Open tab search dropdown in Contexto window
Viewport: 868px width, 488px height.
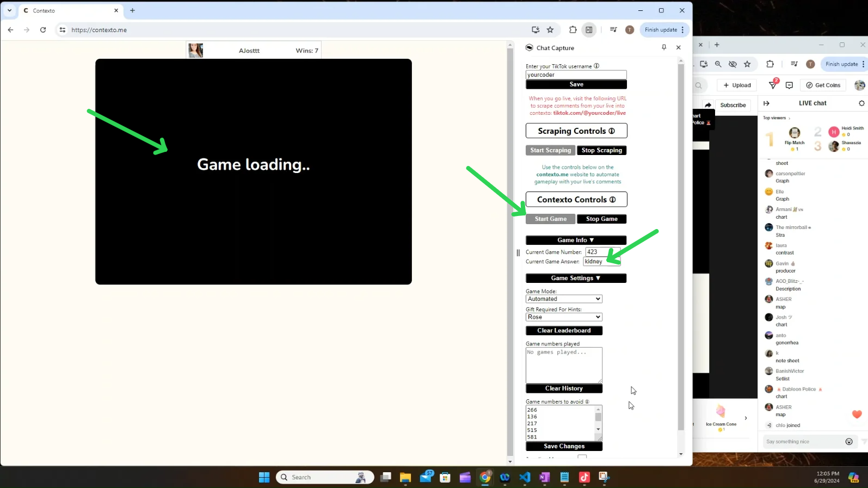click(x=9, y=10)
